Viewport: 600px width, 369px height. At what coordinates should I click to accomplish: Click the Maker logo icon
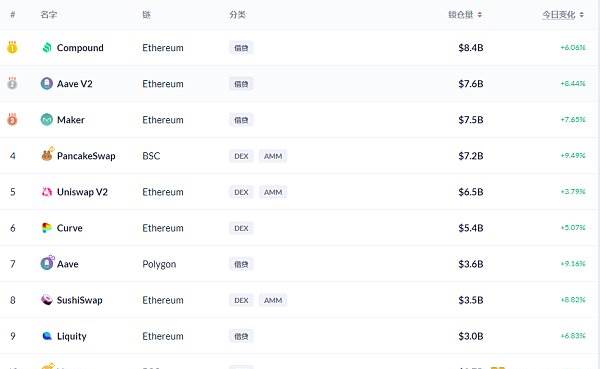(47, 120)
